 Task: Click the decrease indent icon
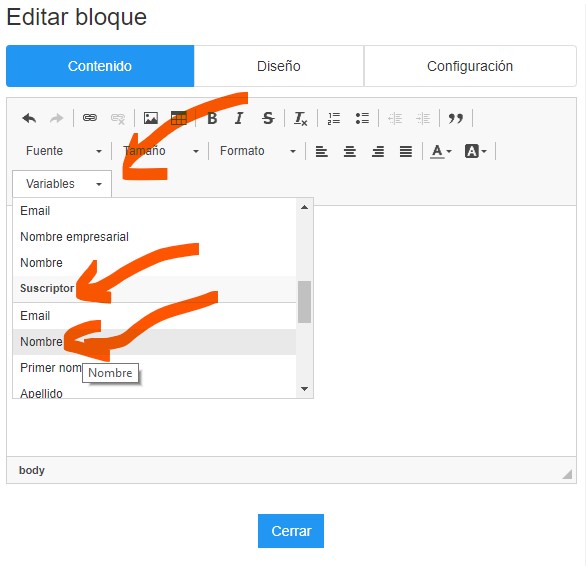pyautogui.click(x=395, y=119)
